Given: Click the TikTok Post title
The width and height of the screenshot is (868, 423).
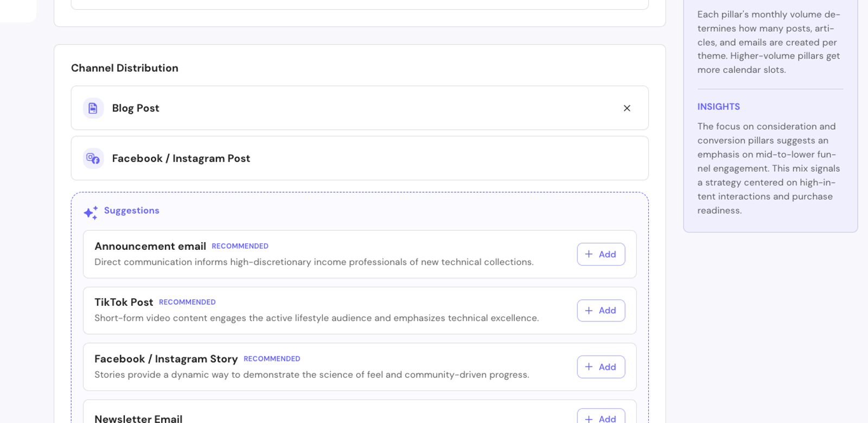Looking at the screenshot, I should [124, 302].
